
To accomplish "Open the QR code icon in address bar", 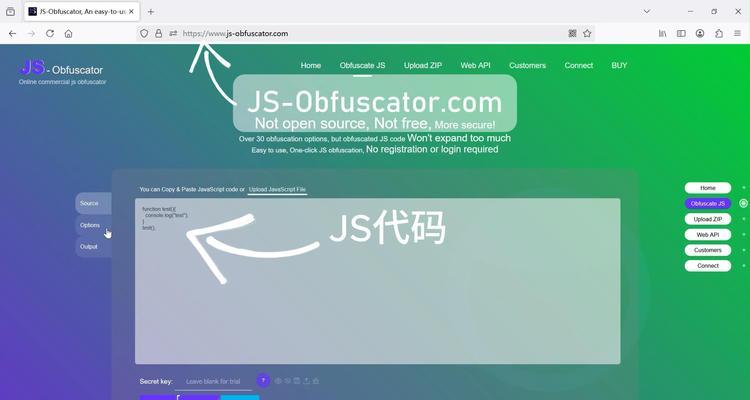I will click(x=572, y=33).
